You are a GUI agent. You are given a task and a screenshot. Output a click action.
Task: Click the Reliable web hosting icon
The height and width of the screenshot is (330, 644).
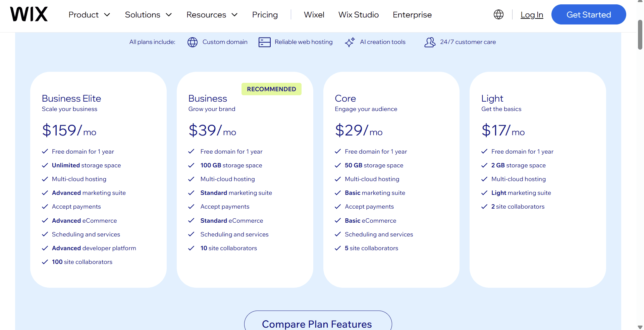click(264, 42)
